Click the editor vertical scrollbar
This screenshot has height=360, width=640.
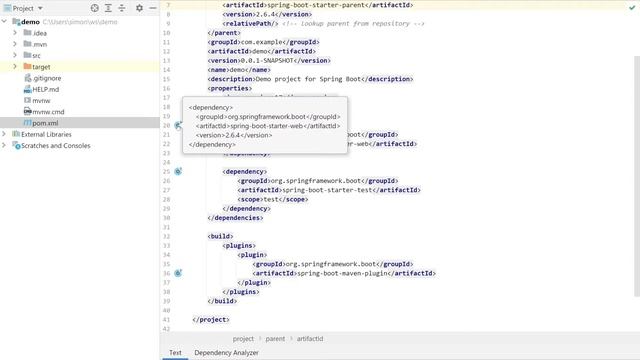tap(637, 176)
